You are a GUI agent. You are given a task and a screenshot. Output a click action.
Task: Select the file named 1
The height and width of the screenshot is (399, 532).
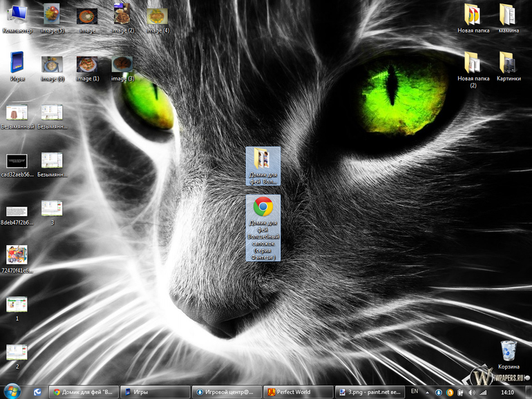point(17,309)
